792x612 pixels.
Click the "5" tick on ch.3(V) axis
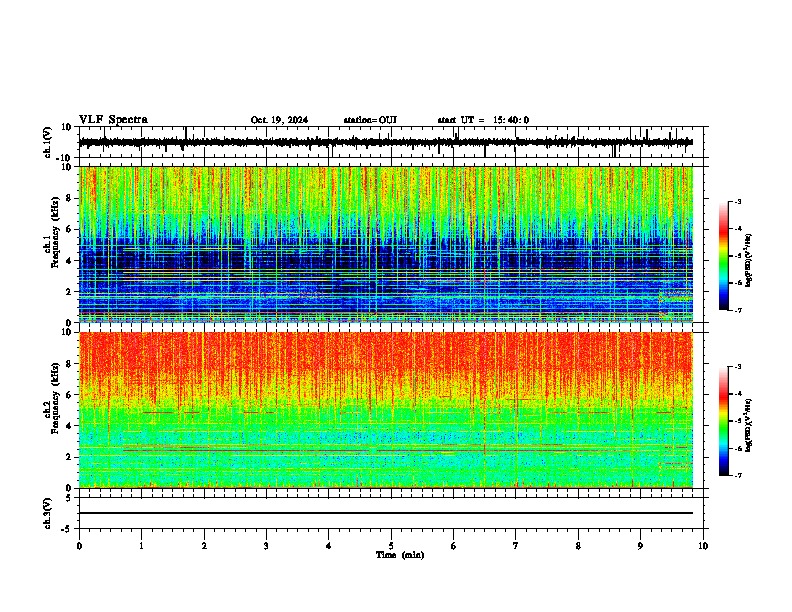point(69,497)
